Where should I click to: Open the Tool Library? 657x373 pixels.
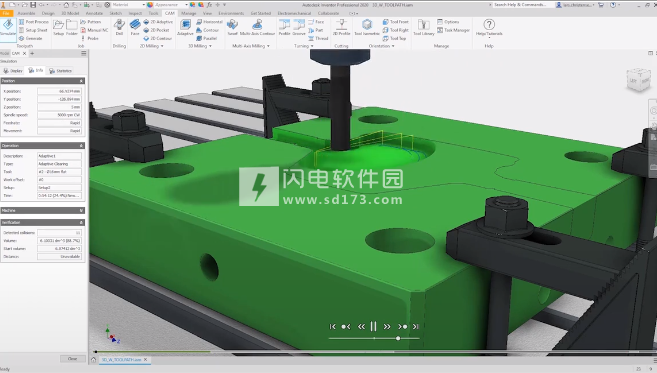[x=424, y=28]
